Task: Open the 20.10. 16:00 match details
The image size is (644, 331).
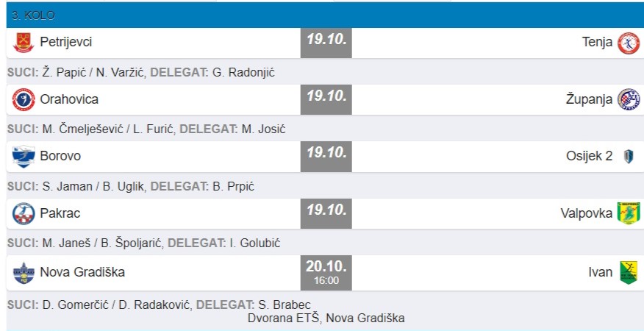Action: coord(326,272)
